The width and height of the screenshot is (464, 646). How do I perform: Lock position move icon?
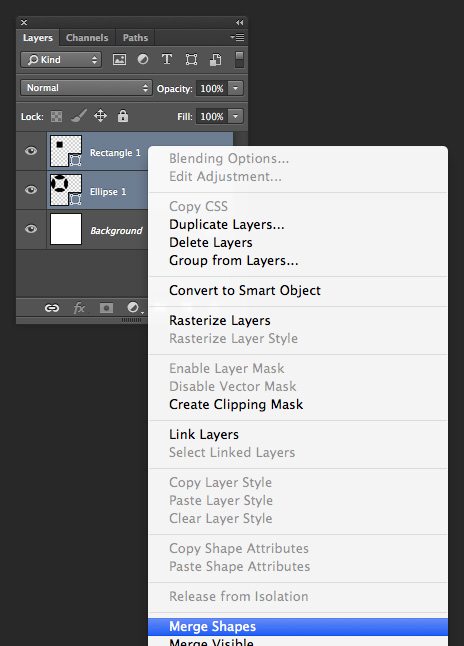pyautogui.click(x=101, y=116)
